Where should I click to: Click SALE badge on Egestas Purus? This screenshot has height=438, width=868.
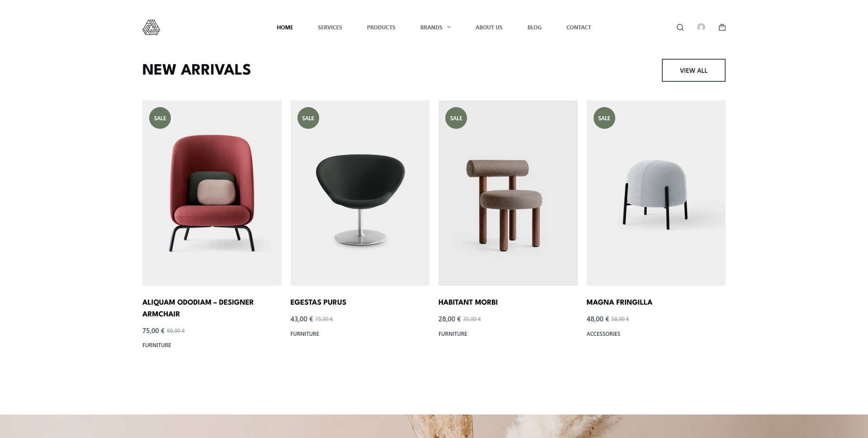pos(308,118)
